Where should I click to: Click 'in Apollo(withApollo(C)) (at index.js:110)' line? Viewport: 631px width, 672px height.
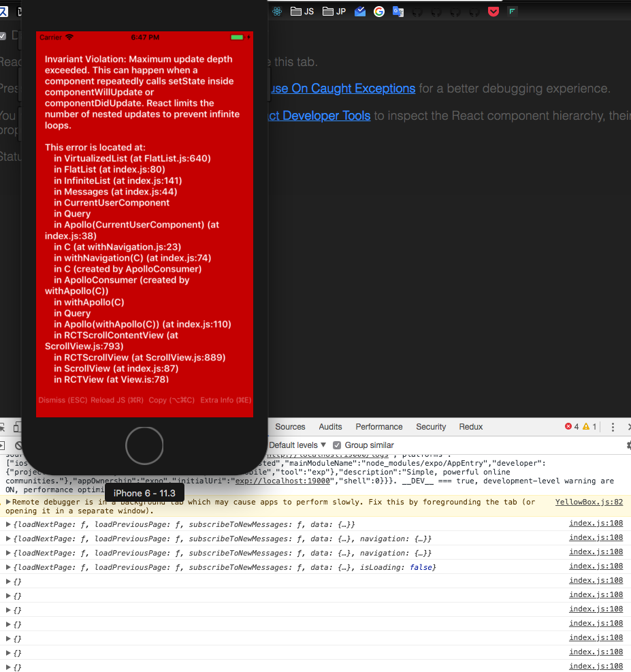point(142,325)
